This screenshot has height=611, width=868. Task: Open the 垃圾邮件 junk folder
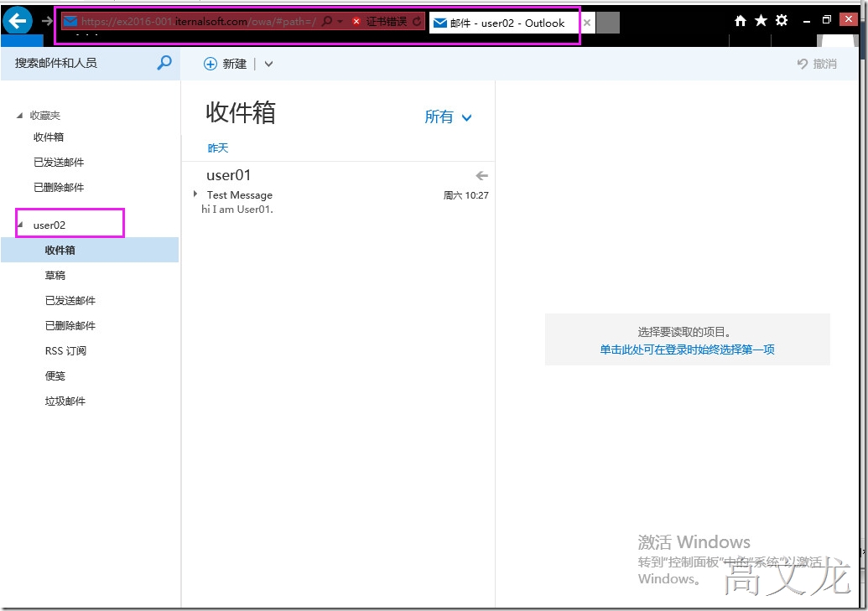[65, 401]
